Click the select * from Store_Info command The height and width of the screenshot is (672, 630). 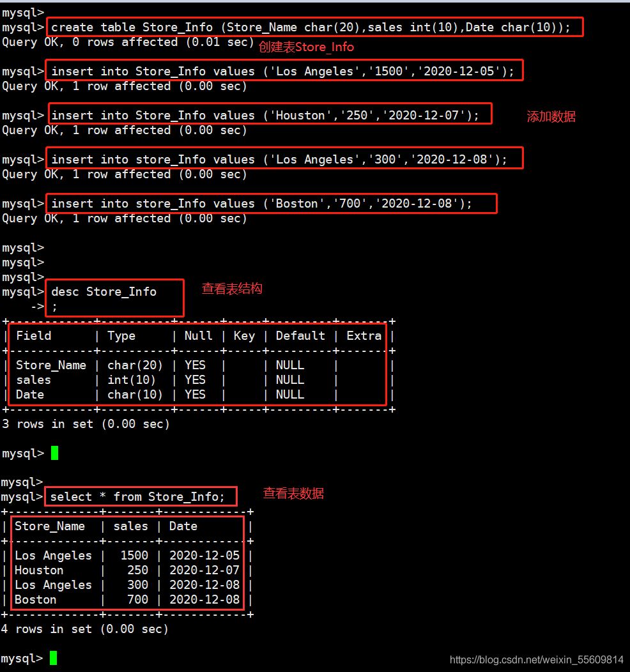(141, 496)
